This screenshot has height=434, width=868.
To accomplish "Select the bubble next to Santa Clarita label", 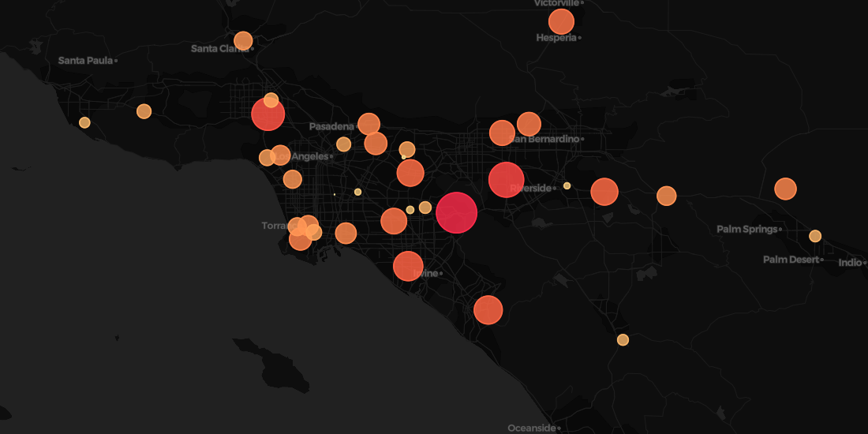I will coord(243,40).
